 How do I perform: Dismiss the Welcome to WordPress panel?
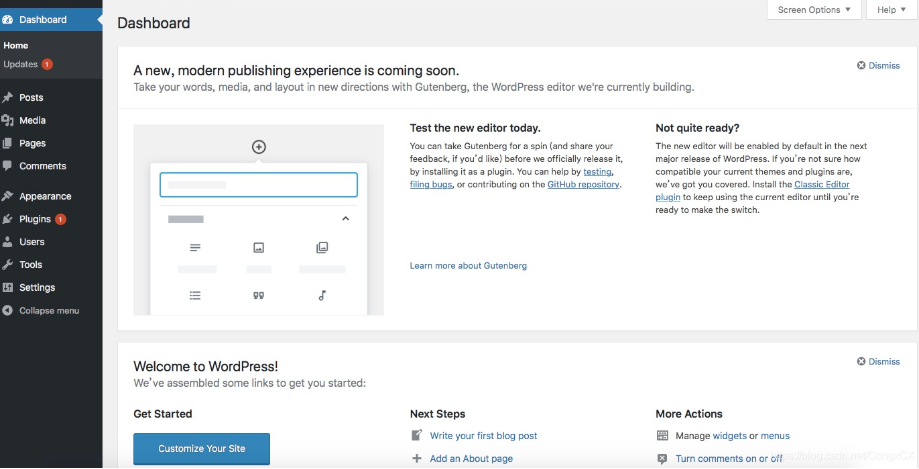tap(878, 362)
